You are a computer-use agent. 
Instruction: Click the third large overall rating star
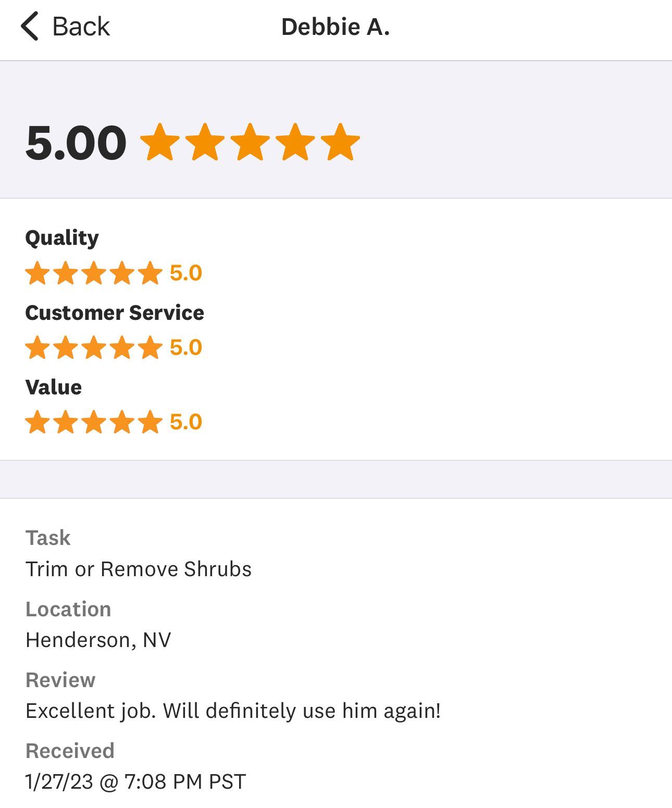click(x=250, y=142)
